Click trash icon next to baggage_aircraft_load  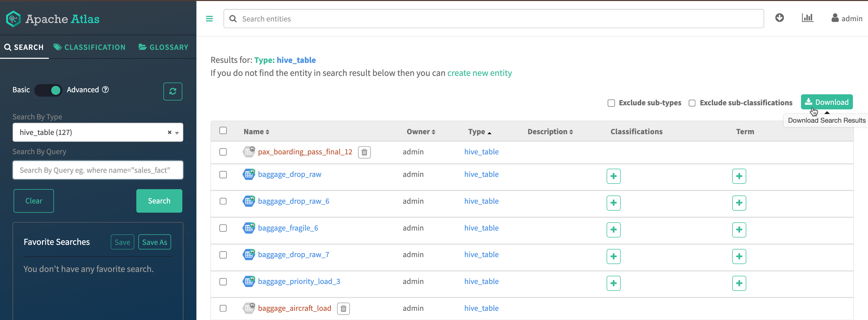point(343,308)
